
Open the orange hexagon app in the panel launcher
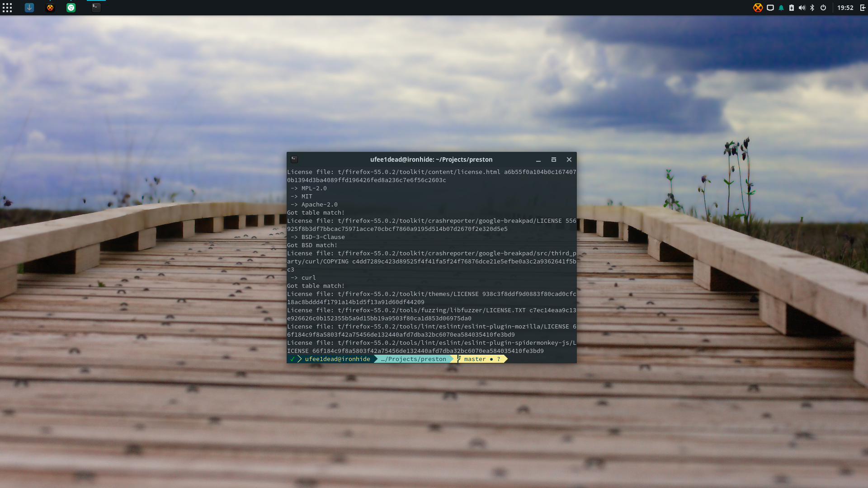pyautogui.click(x=50, y=8)
